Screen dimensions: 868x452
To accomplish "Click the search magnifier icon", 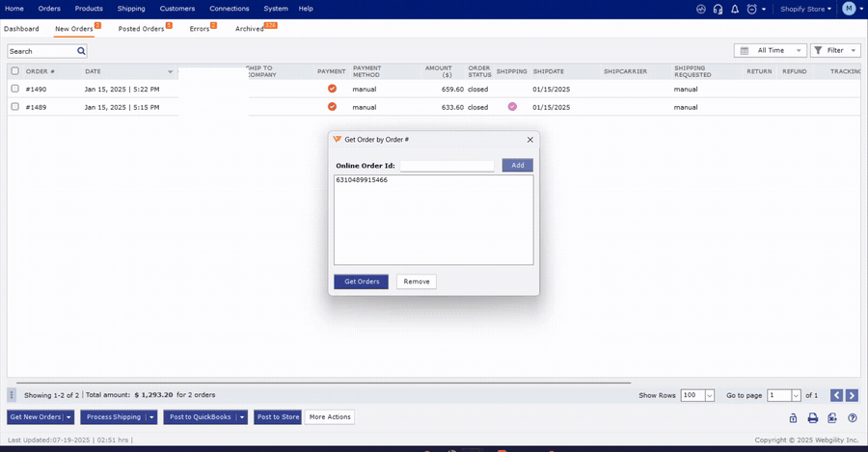I will click(81, 51).
